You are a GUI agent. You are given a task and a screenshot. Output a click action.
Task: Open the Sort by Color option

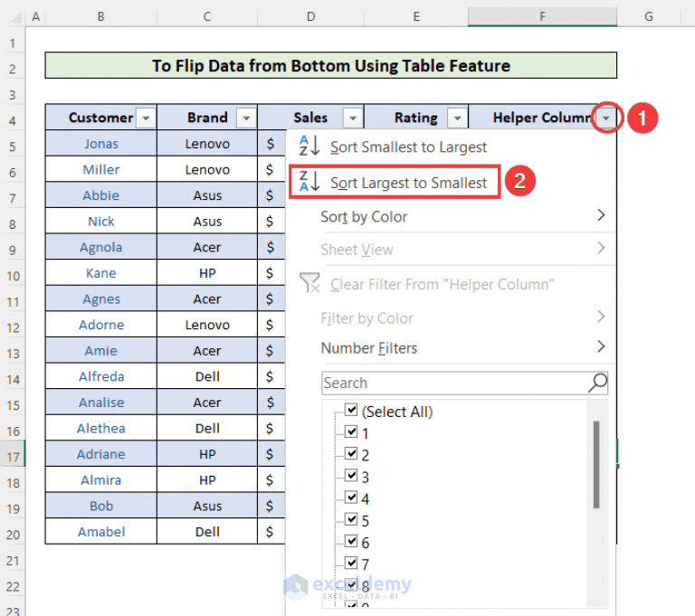click(x=364, y=217)
